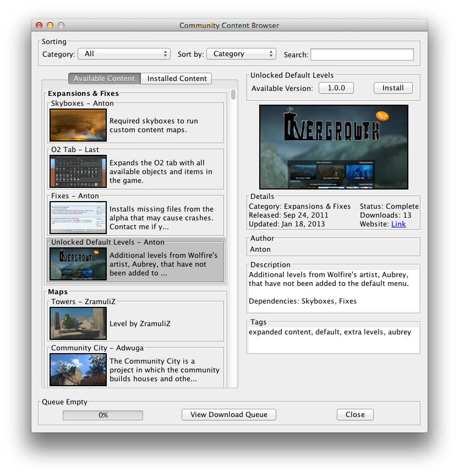The height and width of the screenshot is (476, 459).
Task: Select the Unlocked Default Levels list thumbnail
Action: [78, 264]
